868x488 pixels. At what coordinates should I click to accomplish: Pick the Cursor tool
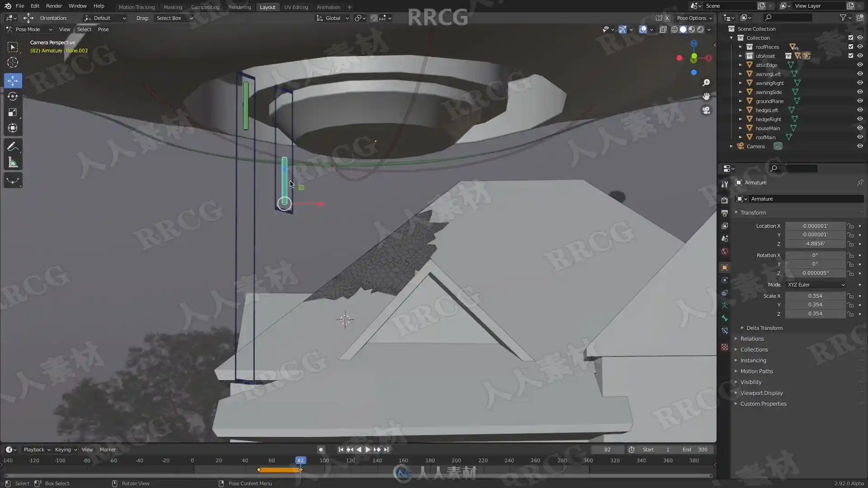pyautogui.click(x=13, y=62)
